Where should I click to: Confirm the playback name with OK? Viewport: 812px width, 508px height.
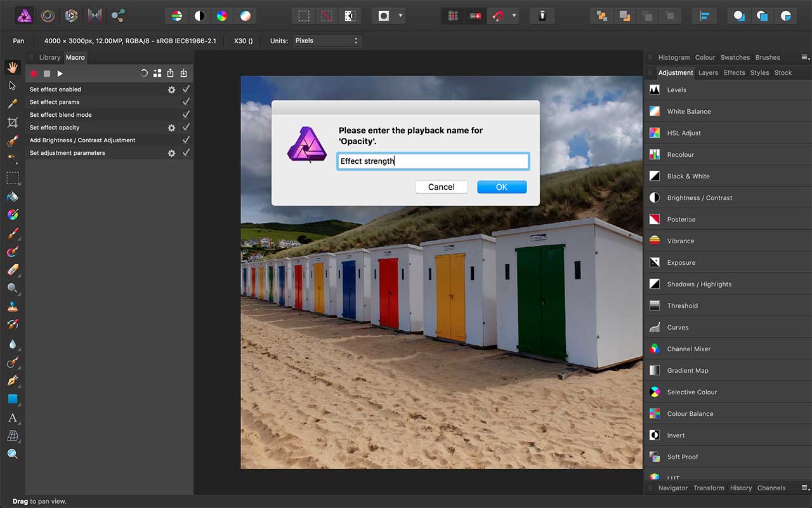tap(502, 187)
